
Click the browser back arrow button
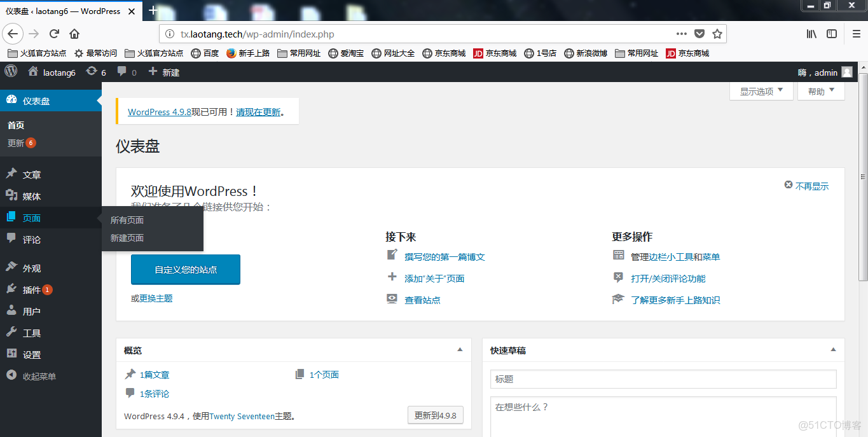click(x=13, y=34)
